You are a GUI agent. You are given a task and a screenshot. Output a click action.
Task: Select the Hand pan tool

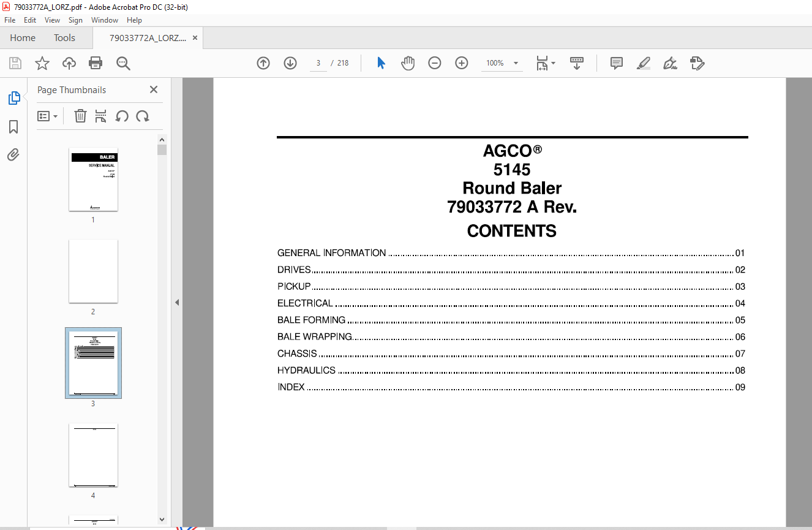click(408, 63)
